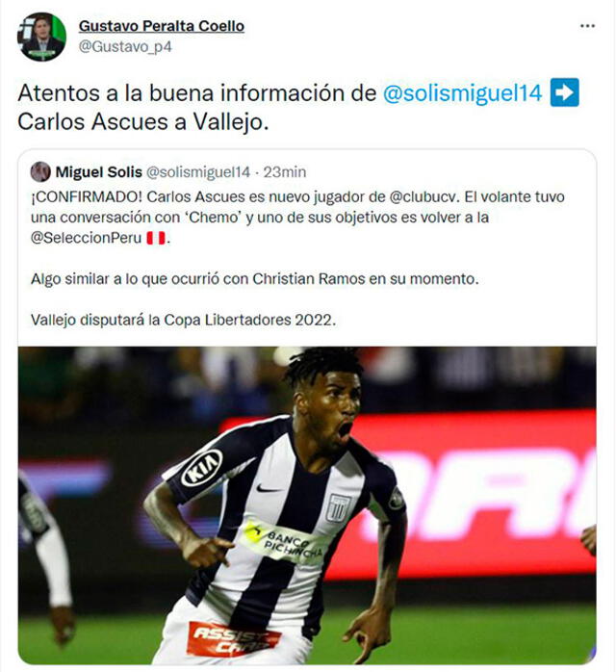The image size is (616, 672).
Task: Click the KIA sleeve logo in the photo
Action: point(202,469)
